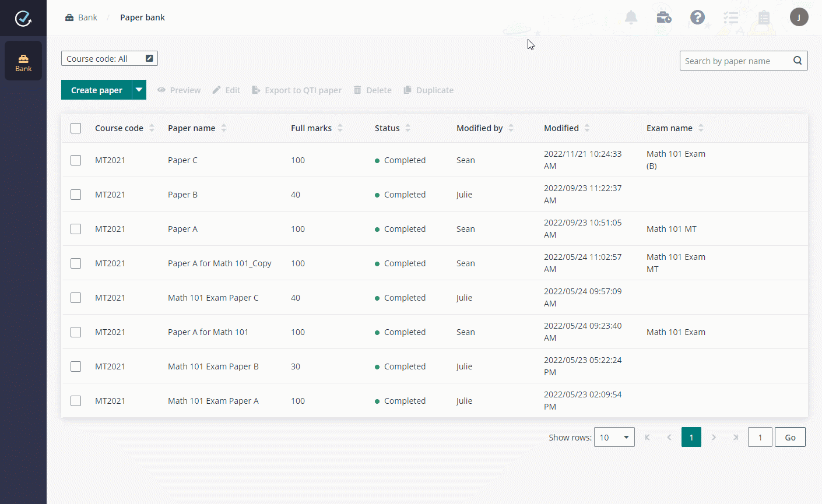Click the notification bell icon

pyautogui.click(x=631, y=17)
